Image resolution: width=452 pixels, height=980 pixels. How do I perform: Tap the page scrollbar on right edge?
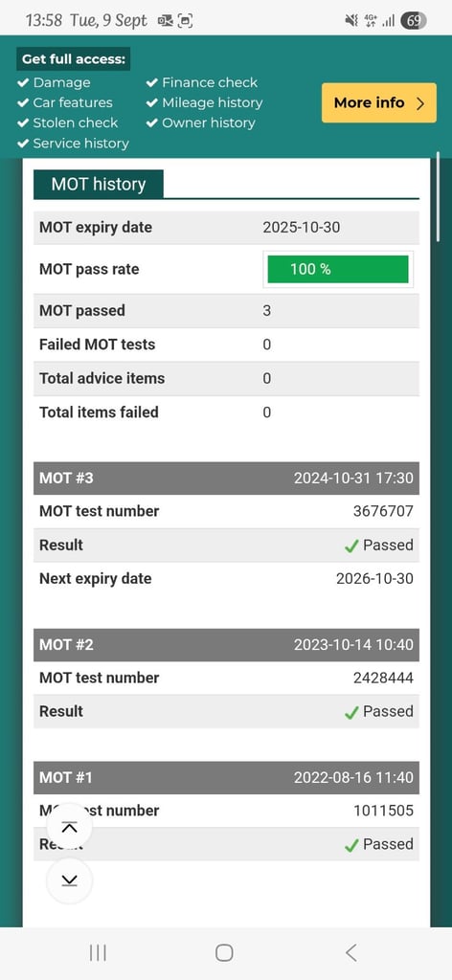click(x=439, y=196)
